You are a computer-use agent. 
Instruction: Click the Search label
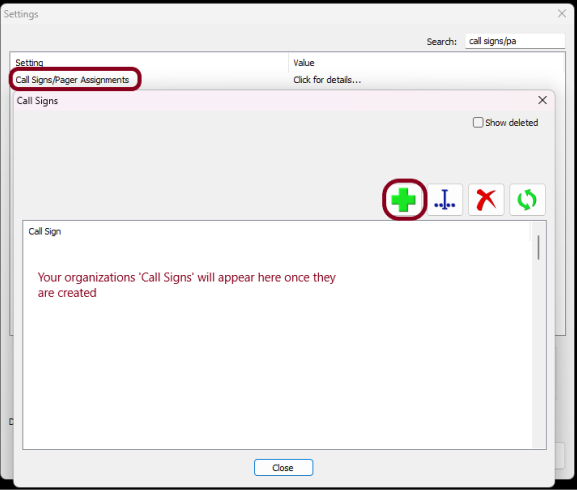442,42
